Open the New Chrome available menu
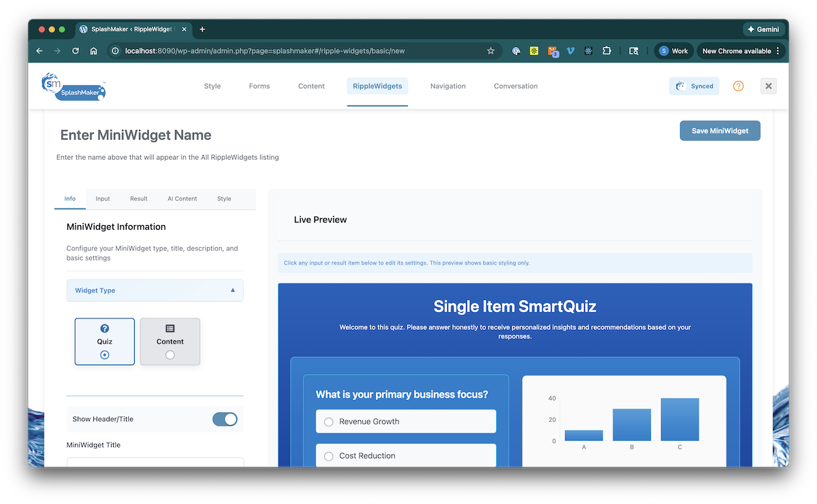The image size is (817, 504). coord(741,51)
